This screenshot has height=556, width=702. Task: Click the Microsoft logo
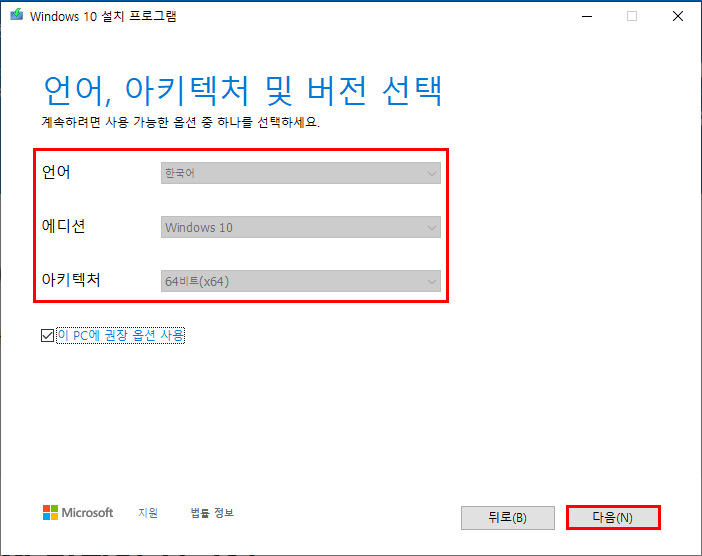(x=78, y=513)
